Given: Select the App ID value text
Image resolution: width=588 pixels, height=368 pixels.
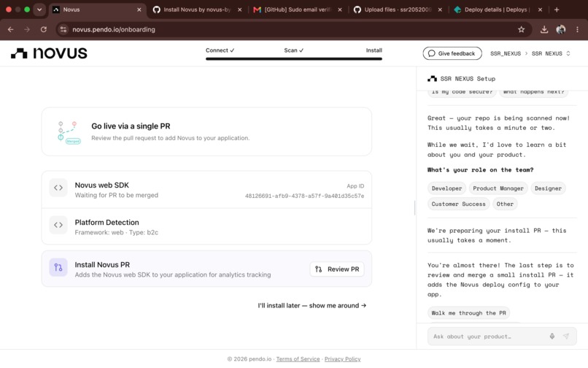Looking at the screenshot, I should 304,196.
